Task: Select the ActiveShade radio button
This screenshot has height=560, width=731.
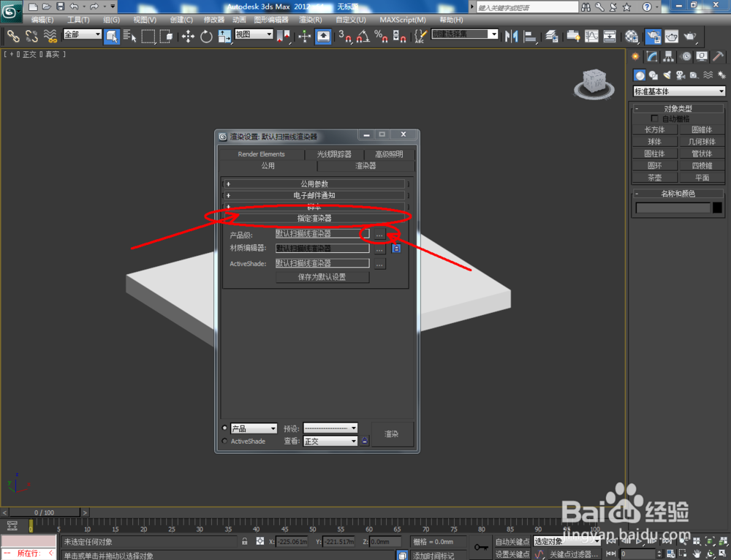Action: (224, 441)
